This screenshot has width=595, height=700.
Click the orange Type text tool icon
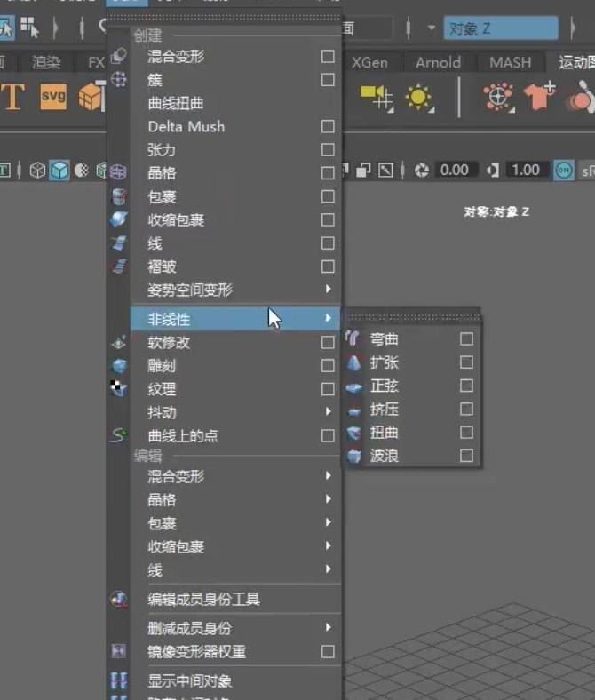pos(12,97)
